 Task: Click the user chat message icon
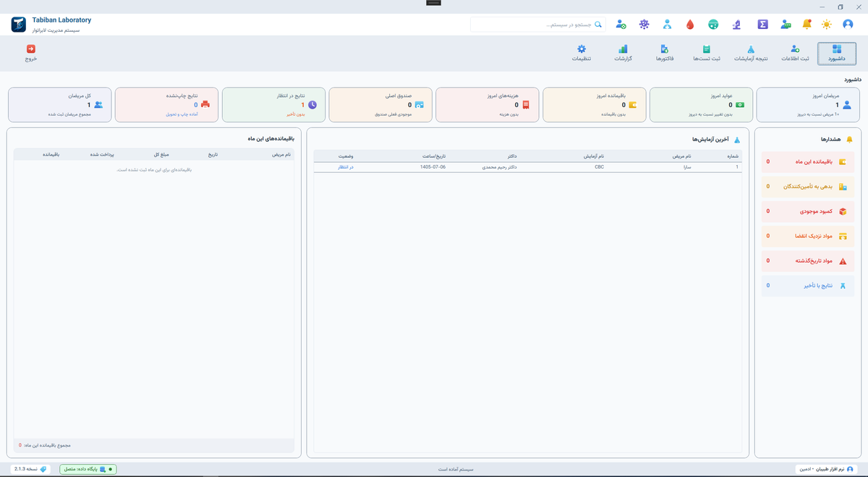tap(786, 25)
